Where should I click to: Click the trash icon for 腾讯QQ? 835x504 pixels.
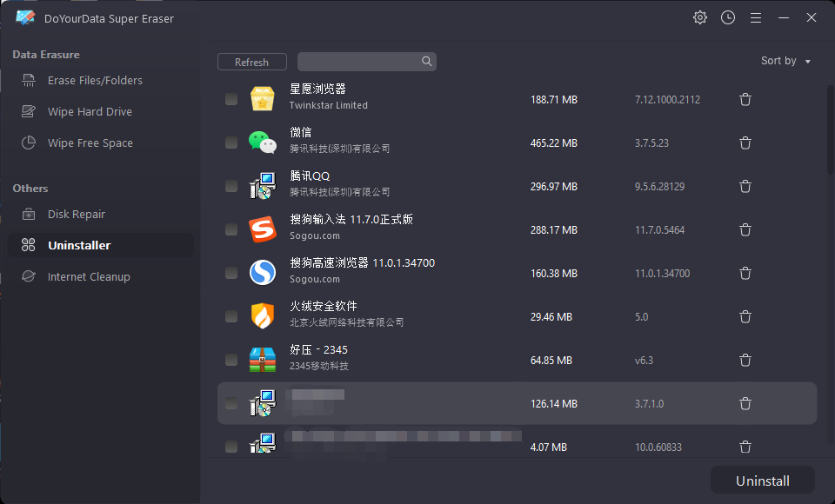pos(745,186)
